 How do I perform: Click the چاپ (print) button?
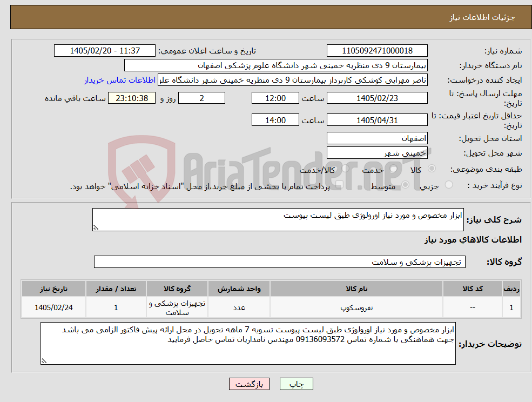(x=296, y=384)
